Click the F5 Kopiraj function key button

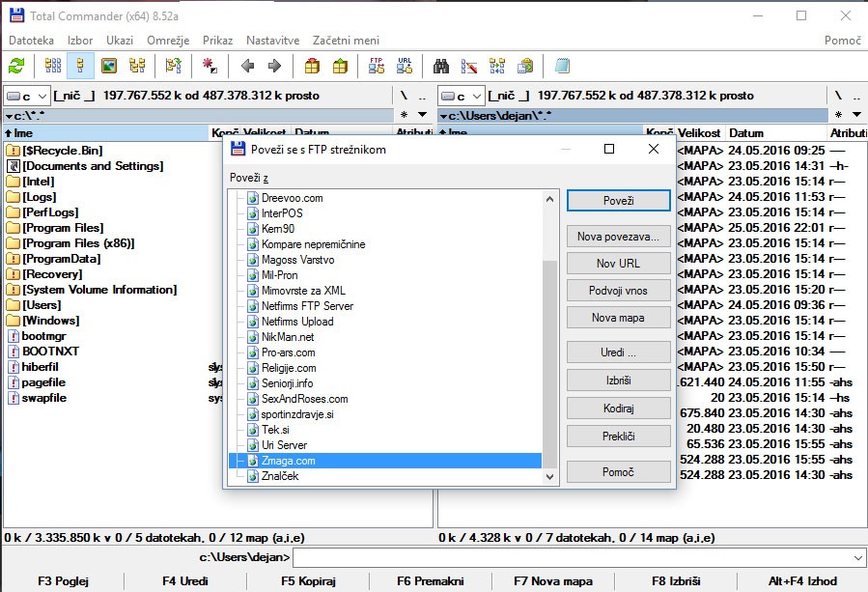308,581
